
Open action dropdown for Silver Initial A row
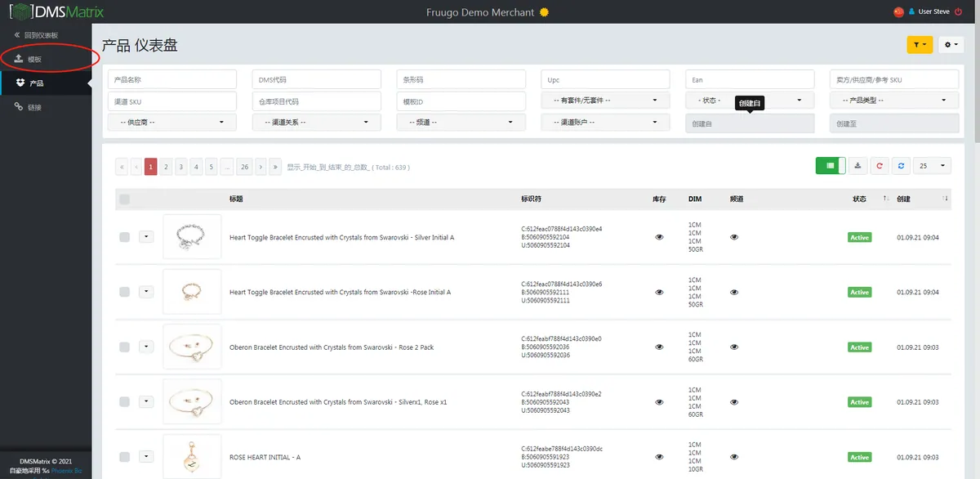tap(146, 237)
